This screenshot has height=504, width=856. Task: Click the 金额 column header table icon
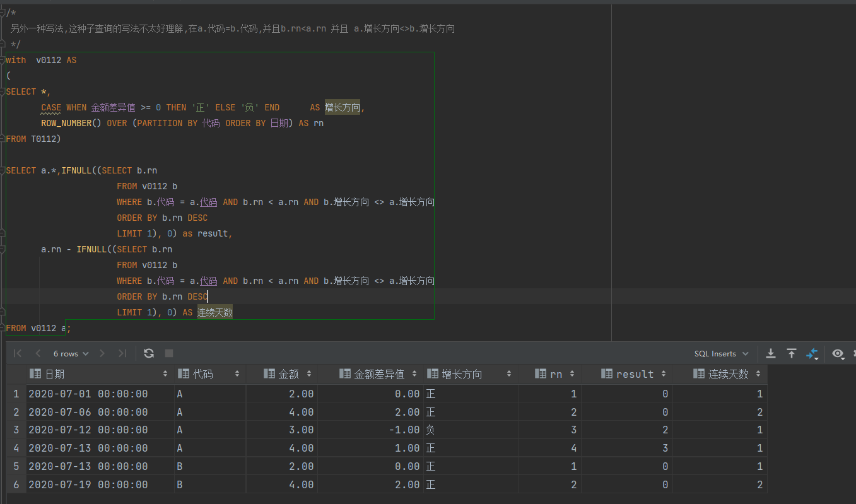(269, 374)
